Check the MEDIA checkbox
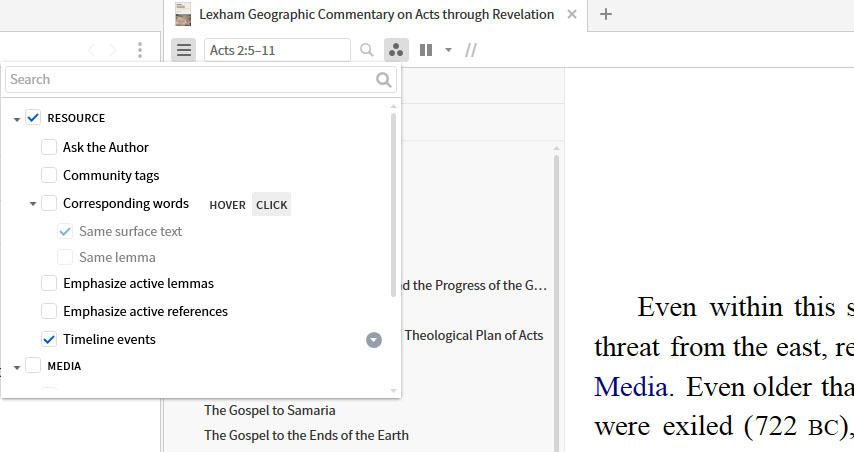 33,365
